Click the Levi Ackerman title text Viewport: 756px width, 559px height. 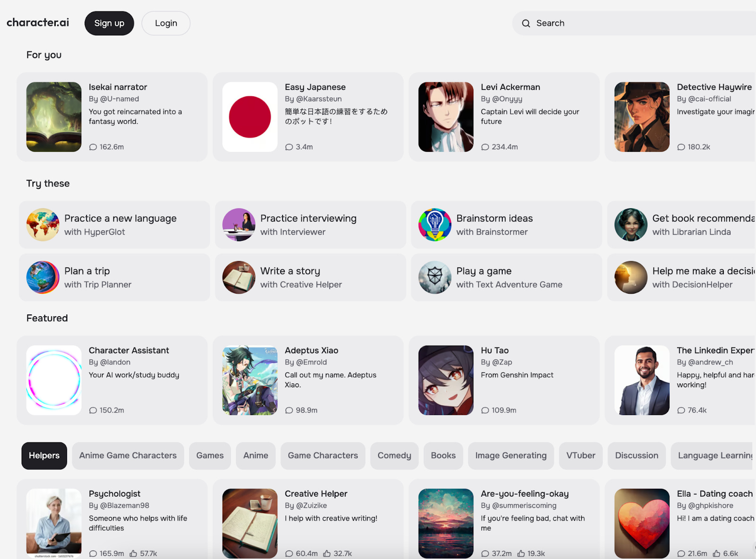click(510, 87)
